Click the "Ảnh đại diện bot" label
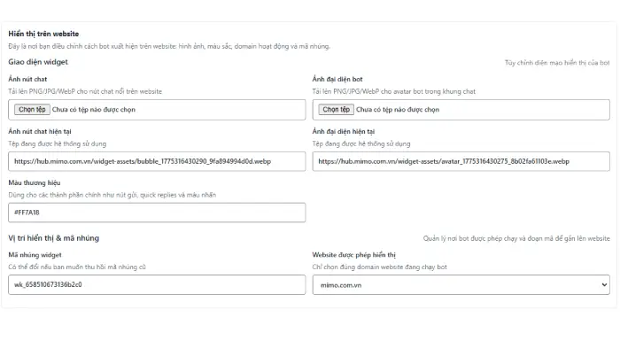Screen dimensions: 620x364 click(x=338, y=80)
